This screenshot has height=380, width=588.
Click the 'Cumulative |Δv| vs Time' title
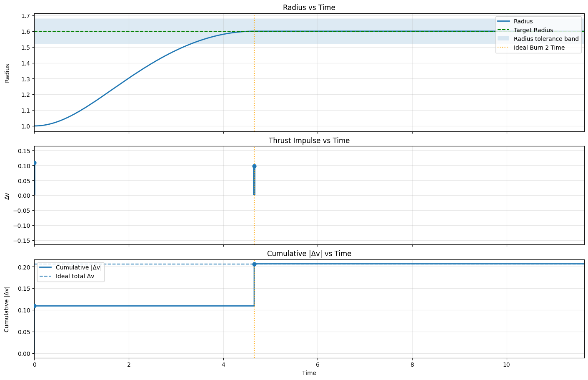pyautogui.click(x=309, y=254)
